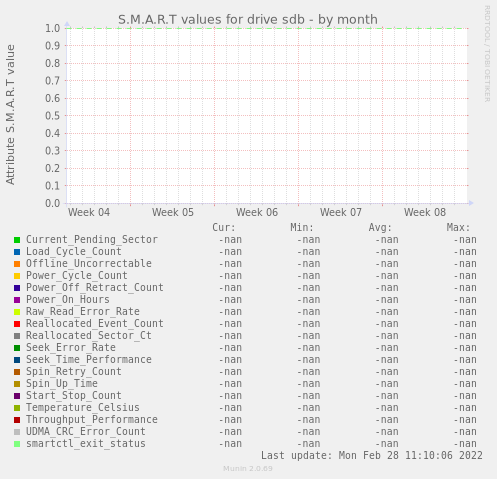Click the Power_Cycle_Count yellow swatch

(x=17, y=276)
